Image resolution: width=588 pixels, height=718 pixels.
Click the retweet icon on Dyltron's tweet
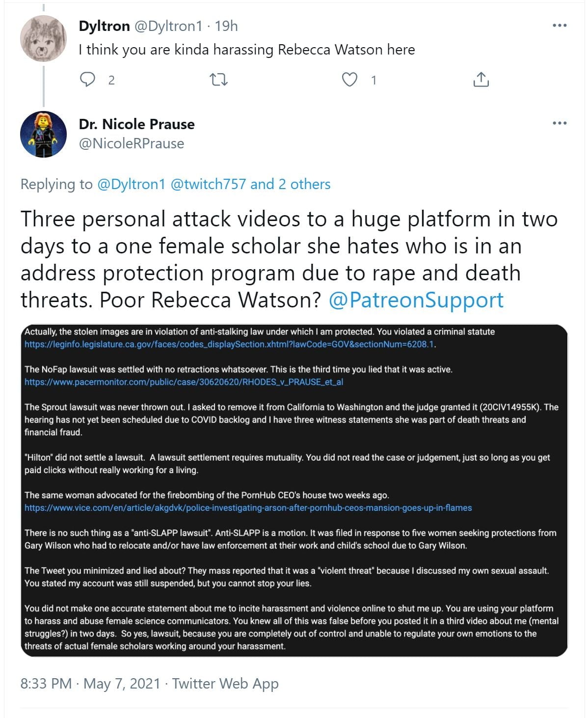(x=218, y=80)
